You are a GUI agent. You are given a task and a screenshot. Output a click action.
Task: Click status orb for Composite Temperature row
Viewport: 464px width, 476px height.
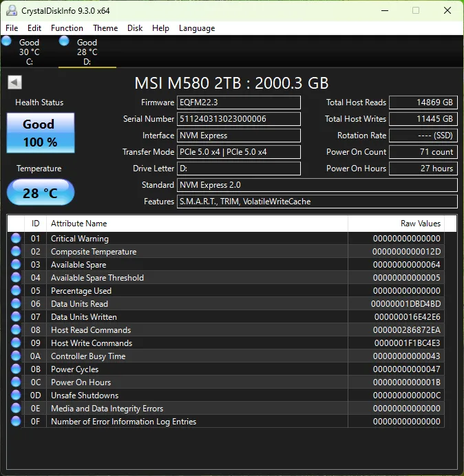click(x=16, y=251)
